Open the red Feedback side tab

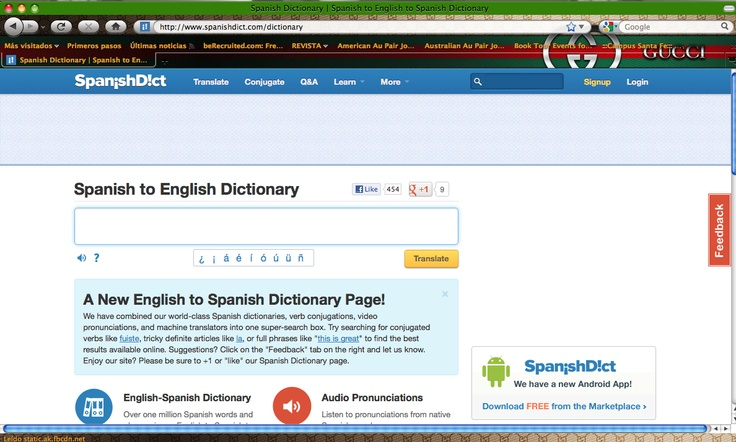pos(719,230)
